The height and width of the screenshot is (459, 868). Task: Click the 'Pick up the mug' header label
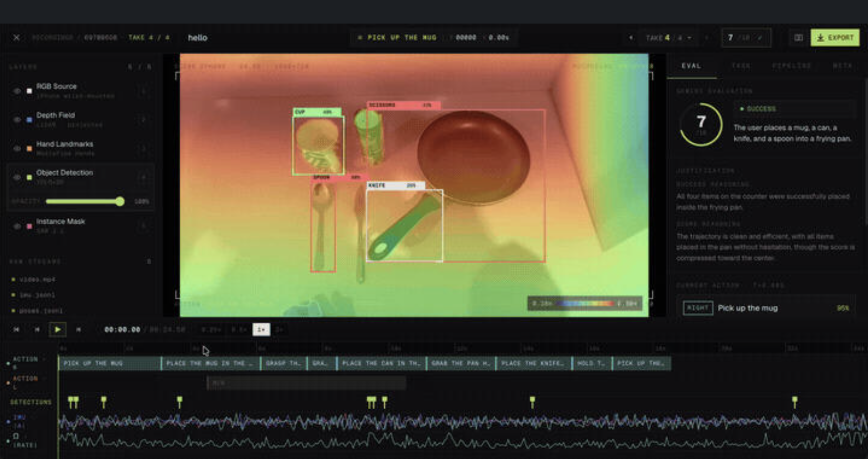[402, 37]
